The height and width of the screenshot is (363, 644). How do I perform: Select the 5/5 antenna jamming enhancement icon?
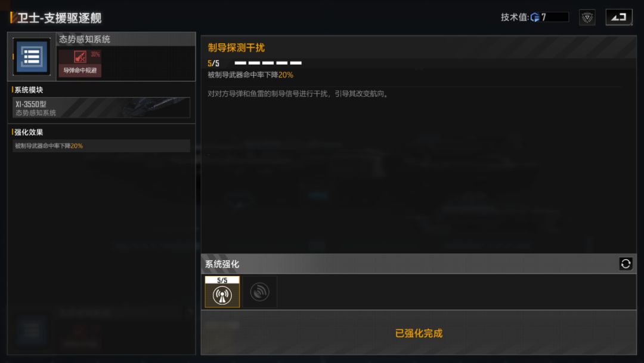[x=222, y=292]
